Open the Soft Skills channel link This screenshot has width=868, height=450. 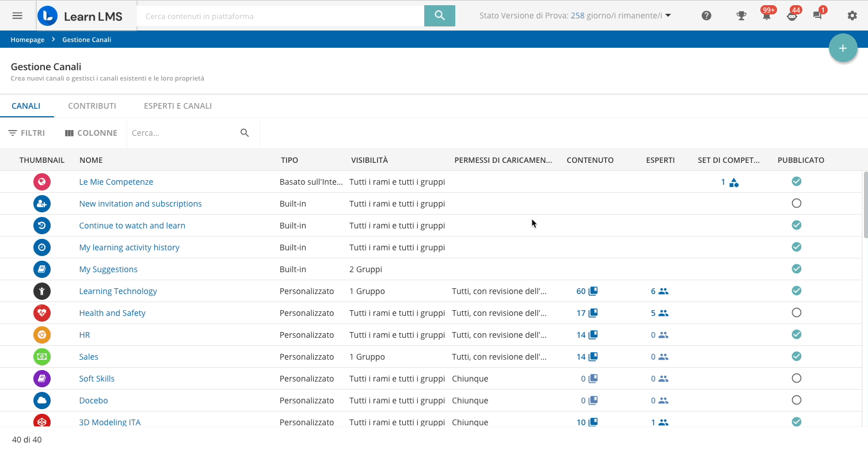click(97, 379)
